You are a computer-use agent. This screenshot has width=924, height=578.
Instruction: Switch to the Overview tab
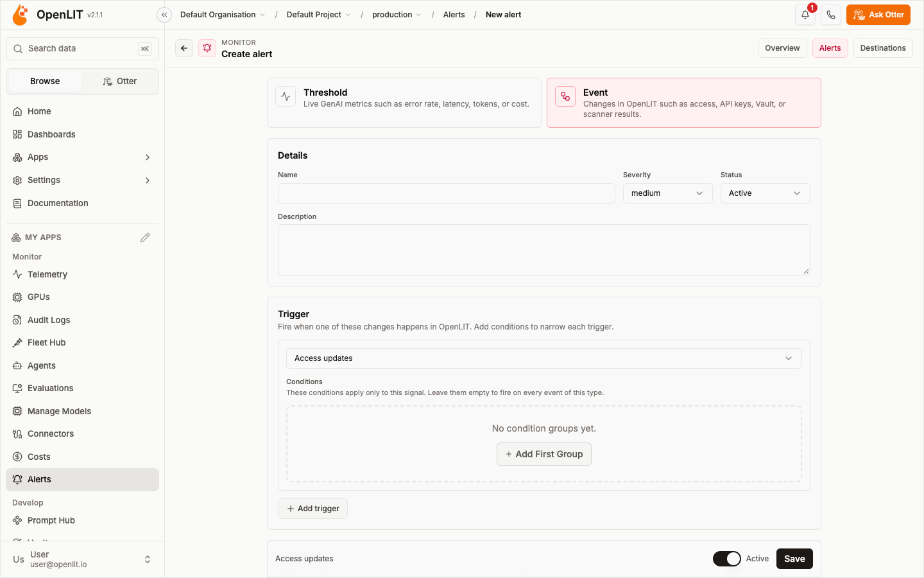(x=782, y=48)
